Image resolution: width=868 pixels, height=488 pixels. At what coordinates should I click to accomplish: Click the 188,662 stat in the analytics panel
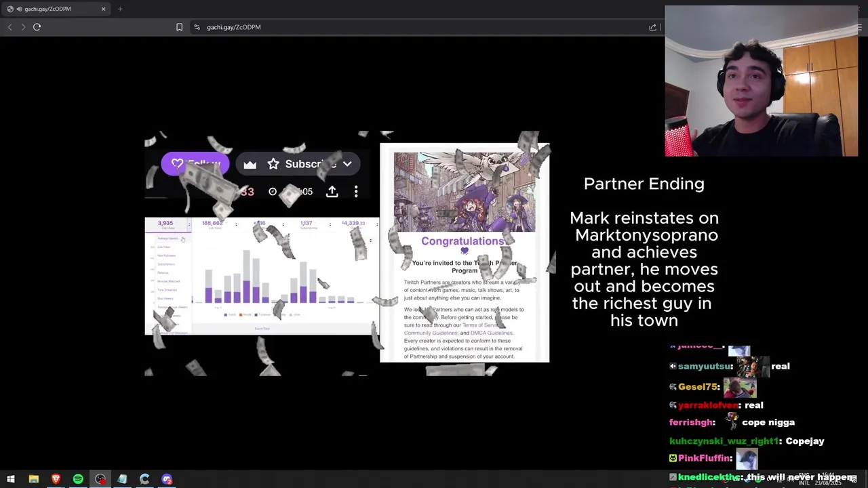pyautogui.click(x=212, y=223)
